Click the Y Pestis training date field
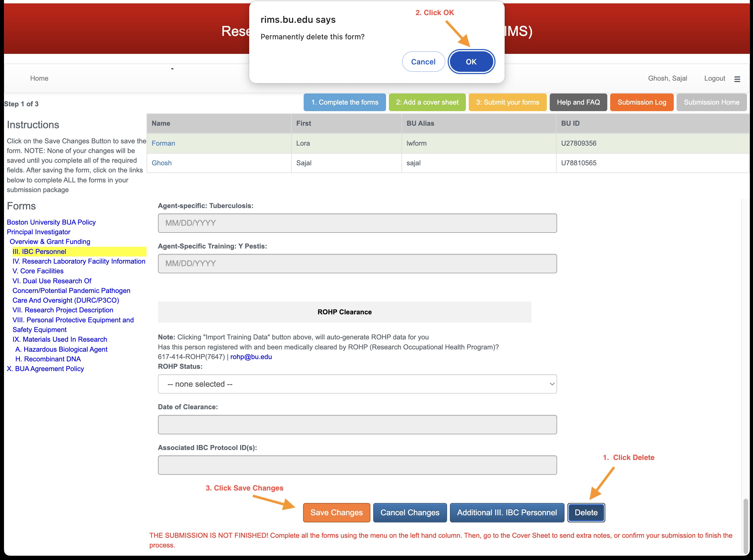Screen dimensions: 753x560 (357, 264)
